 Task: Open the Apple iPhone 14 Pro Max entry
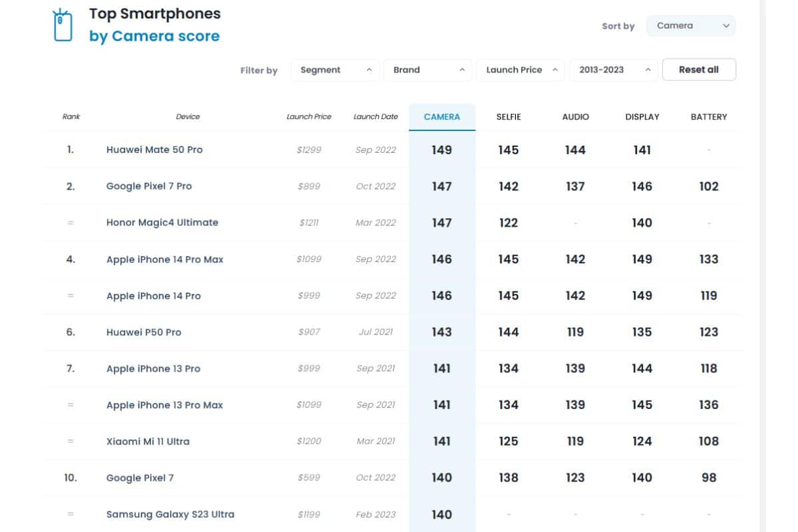165,259
